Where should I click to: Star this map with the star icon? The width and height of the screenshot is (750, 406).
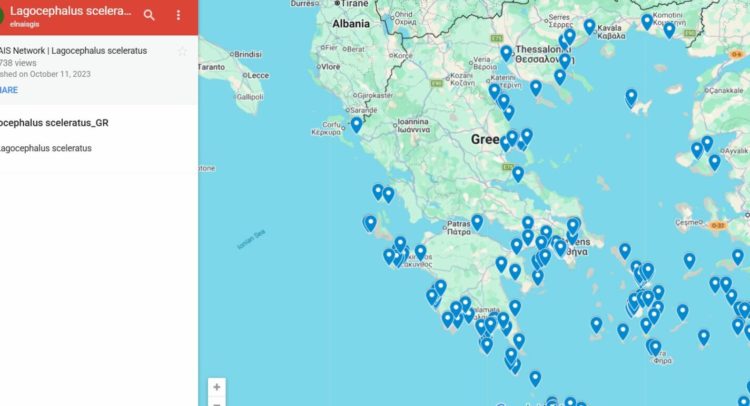[x=182, y=51]
